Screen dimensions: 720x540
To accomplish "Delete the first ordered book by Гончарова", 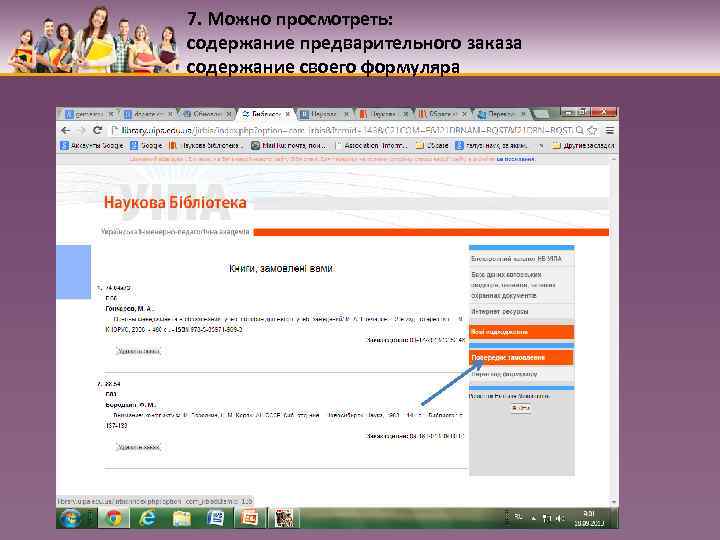I will click(x=138, y=351).
